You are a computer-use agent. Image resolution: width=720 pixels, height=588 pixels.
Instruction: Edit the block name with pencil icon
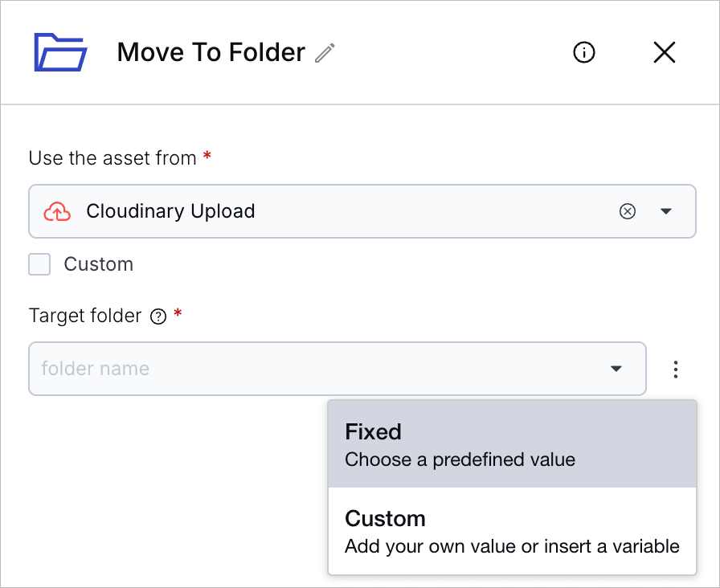pos(325,52)
